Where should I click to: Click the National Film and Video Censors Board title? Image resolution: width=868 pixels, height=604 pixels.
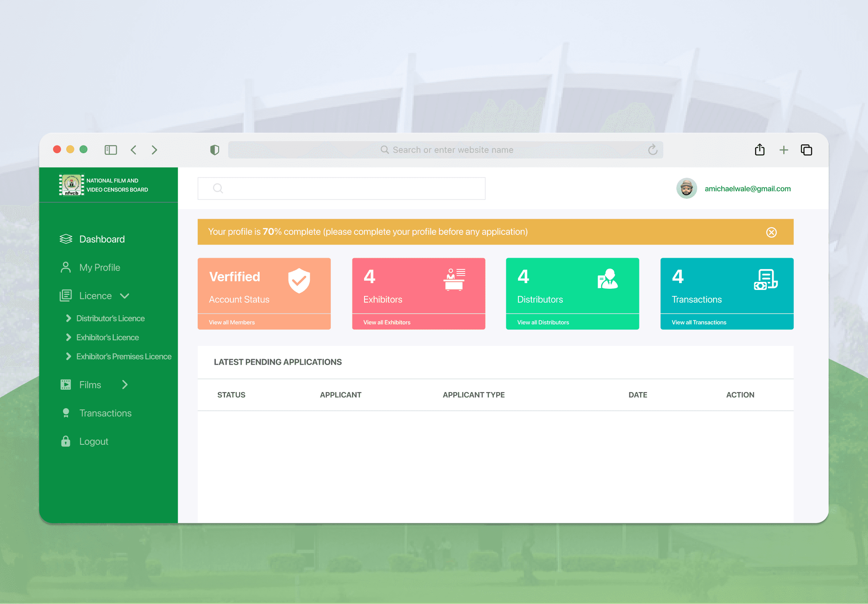(x=117, y=185)
